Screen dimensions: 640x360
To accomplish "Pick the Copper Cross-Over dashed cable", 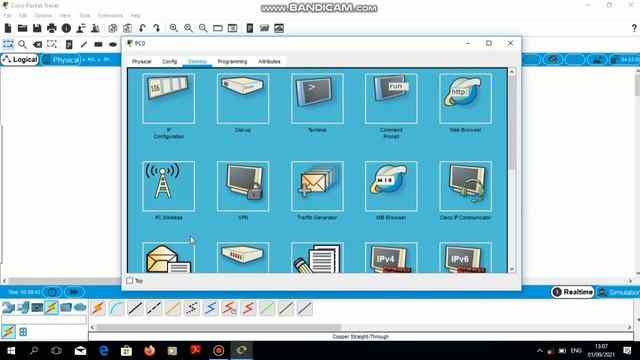I will click(154, 308).
